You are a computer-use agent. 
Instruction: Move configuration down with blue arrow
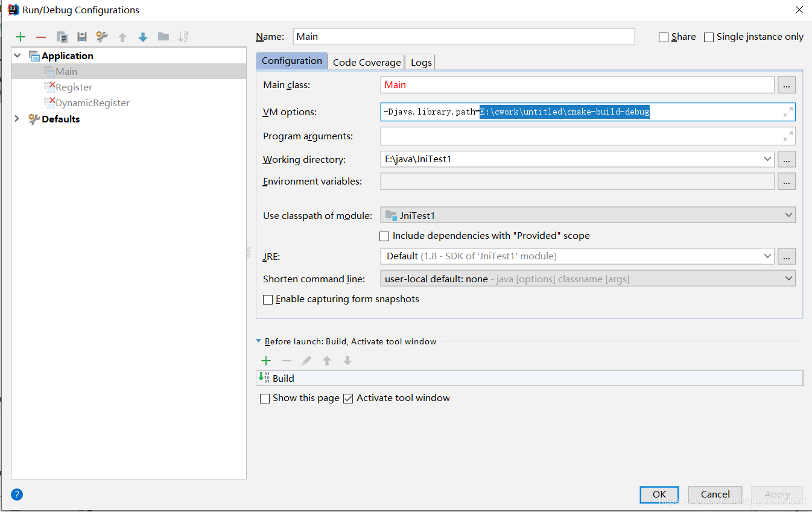tap(143, 37)
